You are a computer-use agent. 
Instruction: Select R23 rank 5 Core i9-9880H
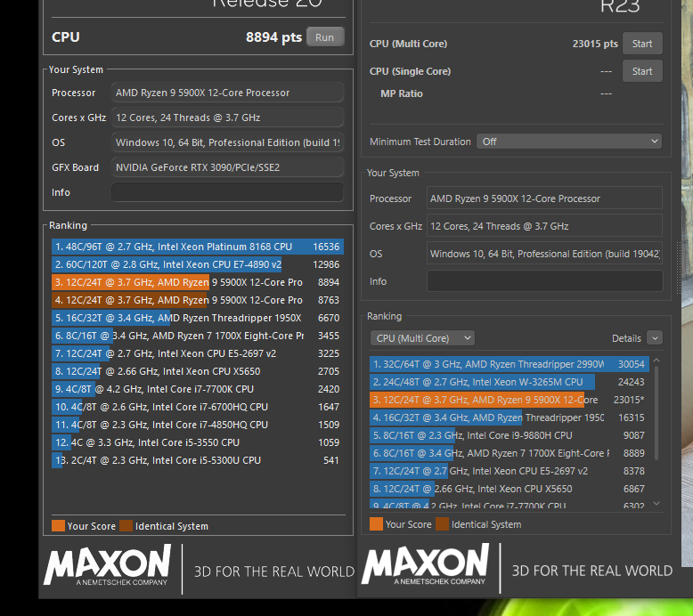(510, 435)
